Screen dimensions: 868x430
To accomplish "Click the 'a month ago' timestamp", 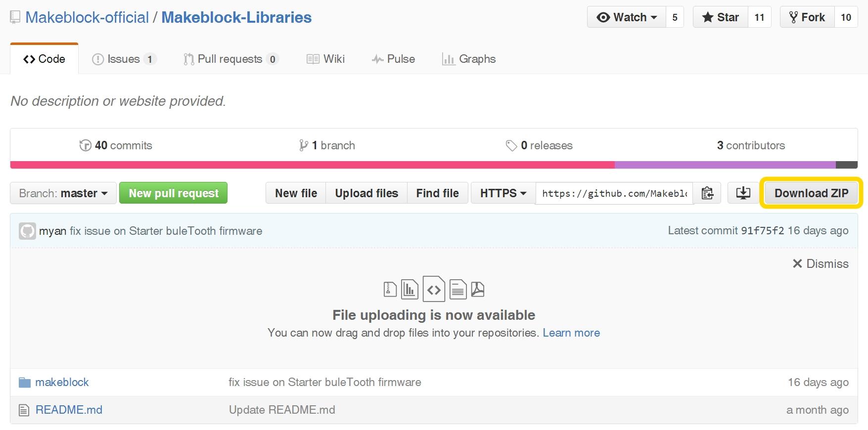I will [818, 410].
